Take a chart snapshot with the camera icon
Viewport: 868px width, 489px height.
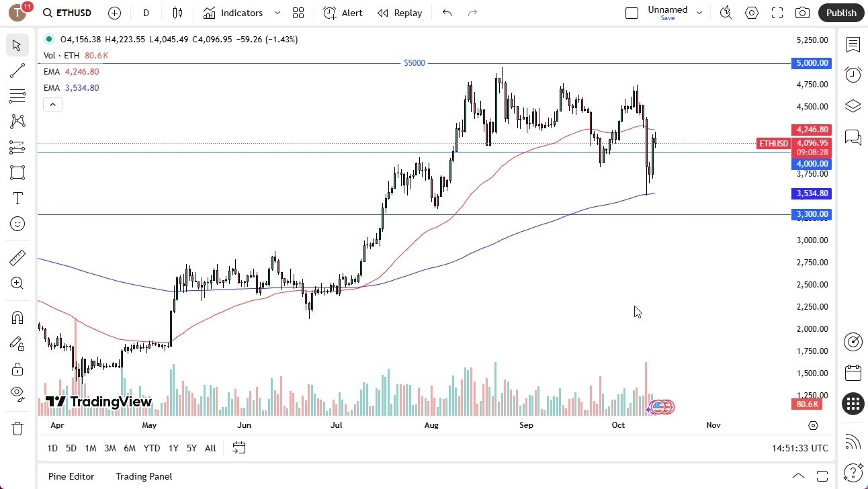[x=803, y=13]
